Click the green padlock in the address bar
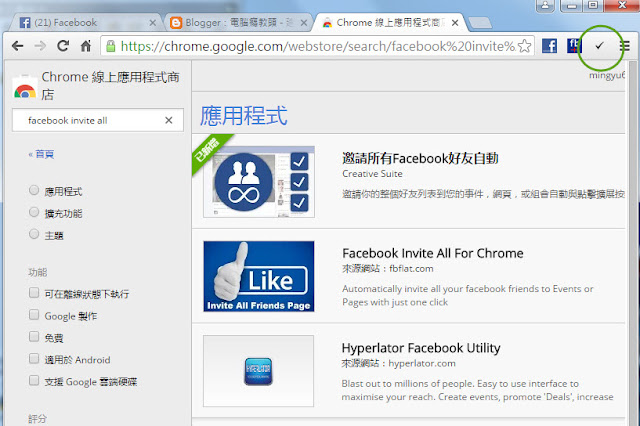Image resolution: width=640 pixels, height=426 pixels. pos(110,46)
